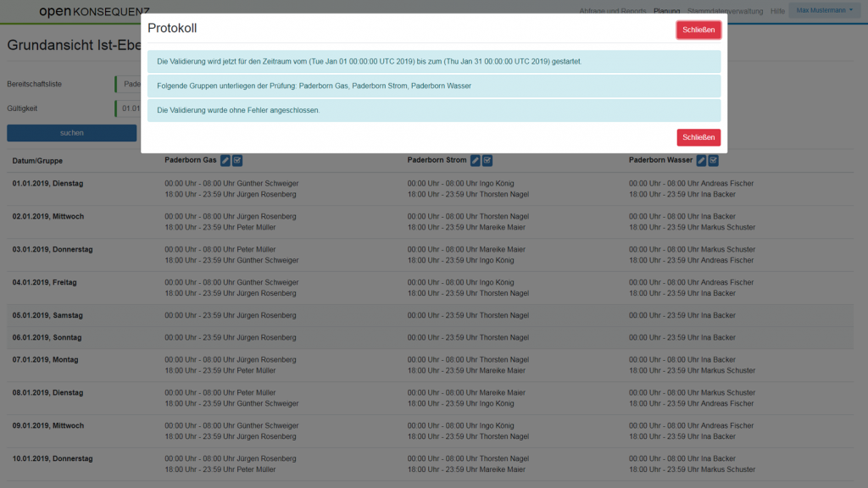Open the Stammdatenverwaltung menu
The image size is (868, 488).
click(724, 12)
